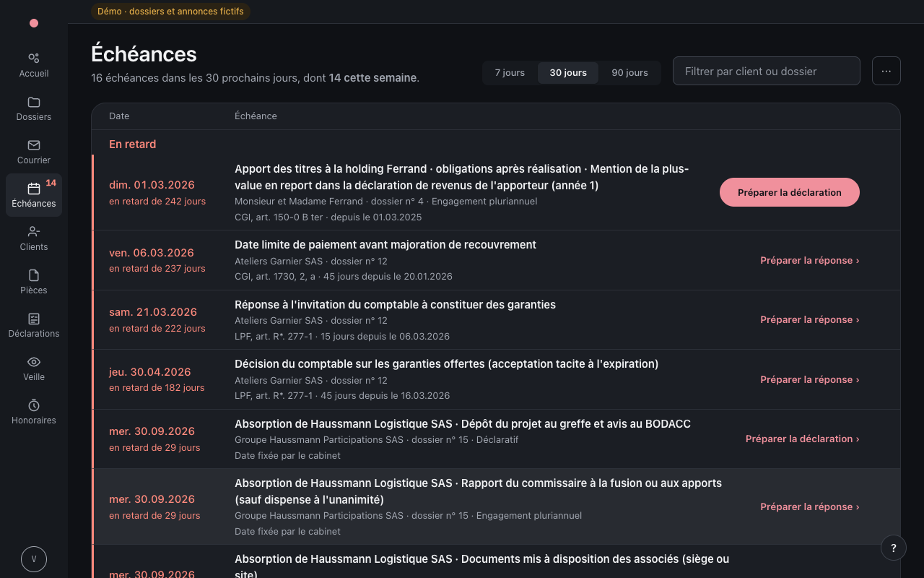The image size is (924, 578).
Task: Click en retard de 242 jours text
Action: [157, 202]
